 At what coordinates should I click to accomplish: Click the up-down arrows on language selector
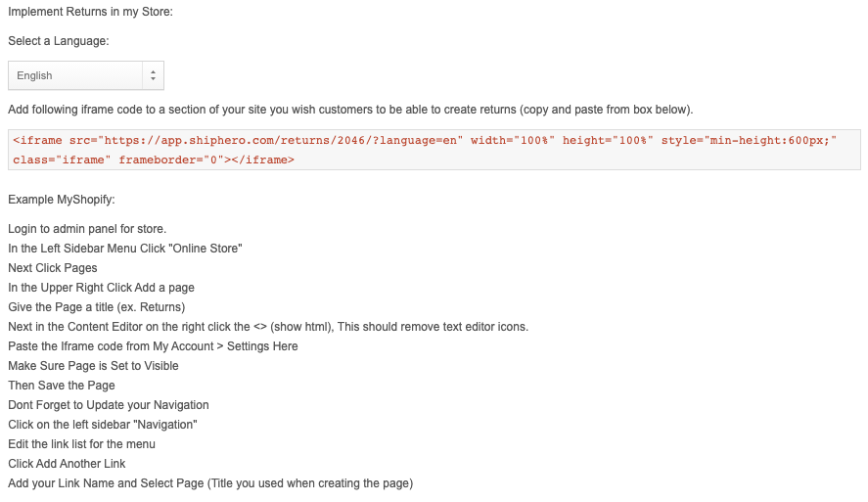pos(153,75)
